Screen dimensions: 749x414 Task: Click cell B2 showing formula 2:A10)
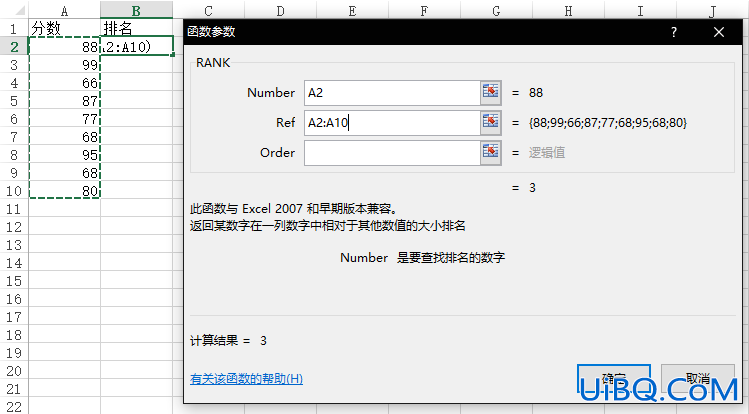pyautogui.click(x=137, y=47)
